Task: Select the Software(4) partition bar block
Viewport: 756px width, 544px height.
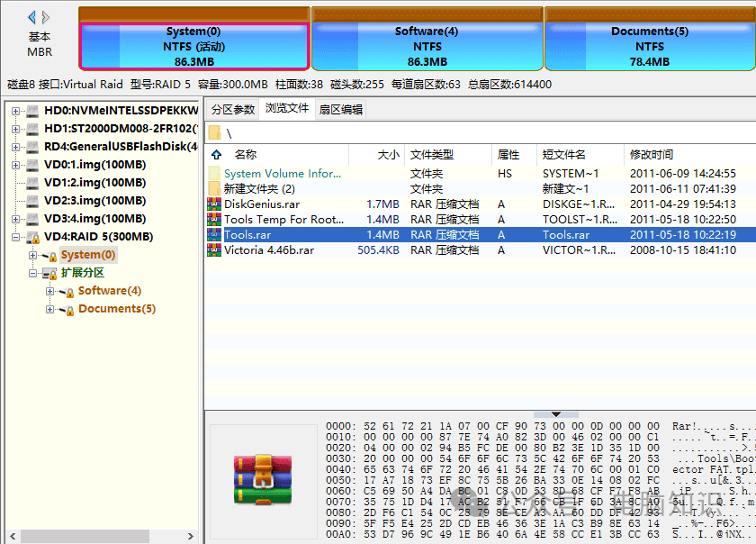Action: click(x=427, y=46)
